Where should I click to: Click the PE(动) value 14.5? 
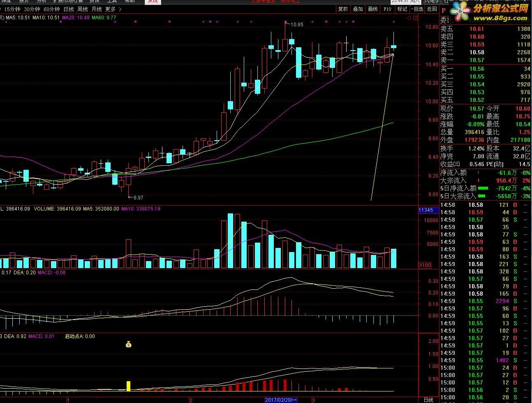point(524,164)
